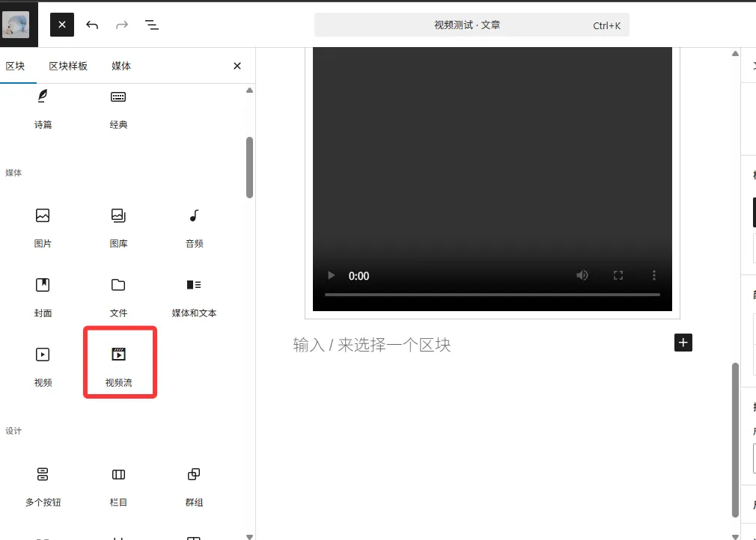
Task: Choose the 文件 file block
Action: coord(118,294)
